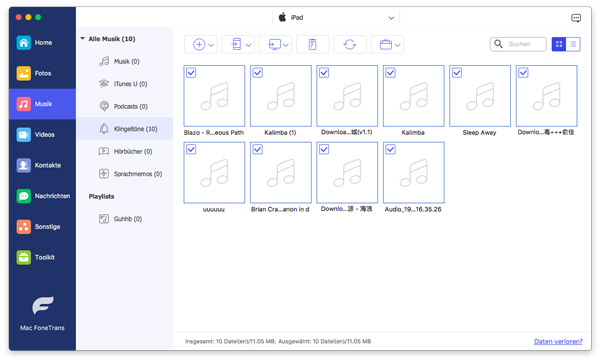Uncheck the Kalimba (1) checkbox

pos(258,73)
